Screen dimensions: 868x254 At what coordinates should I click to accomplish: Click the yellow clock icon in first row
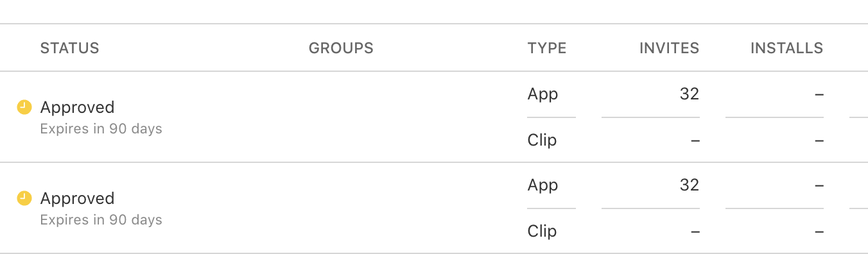(24, 107)
